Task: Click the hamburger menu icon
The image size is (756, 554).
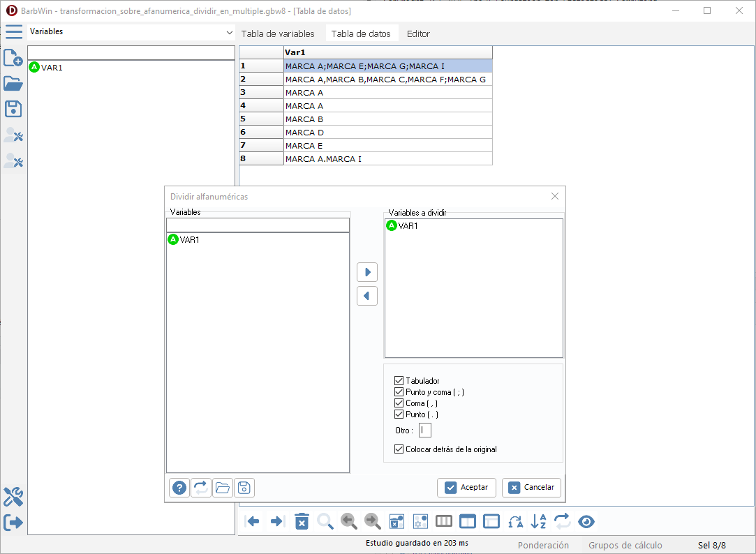Action: point(13,32)
